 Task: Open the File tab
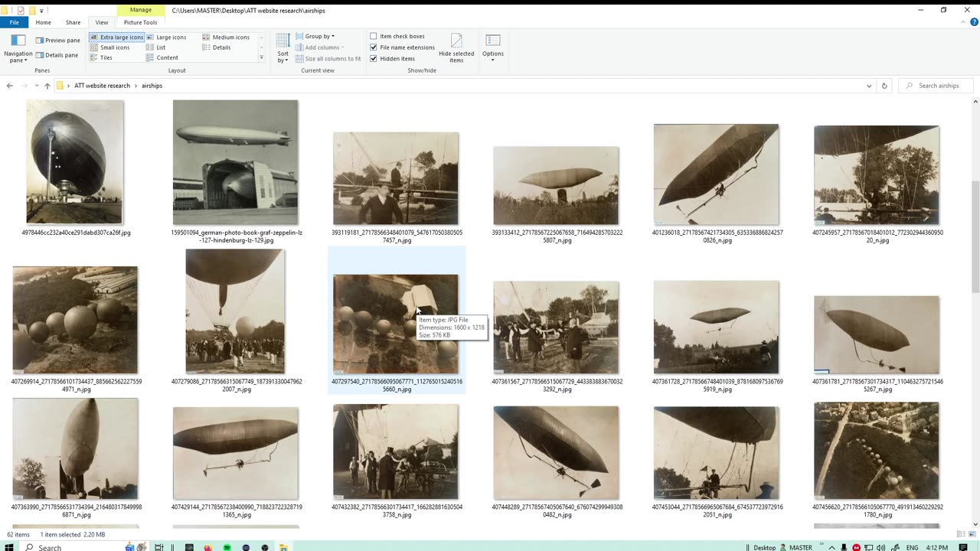14,22
